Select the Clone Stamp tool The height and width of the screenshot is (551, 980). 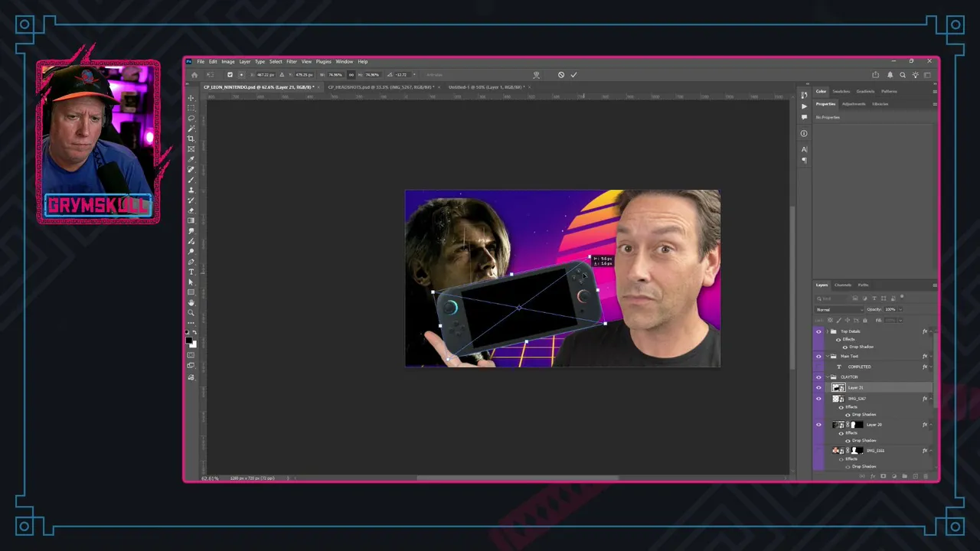click(190, 190)
